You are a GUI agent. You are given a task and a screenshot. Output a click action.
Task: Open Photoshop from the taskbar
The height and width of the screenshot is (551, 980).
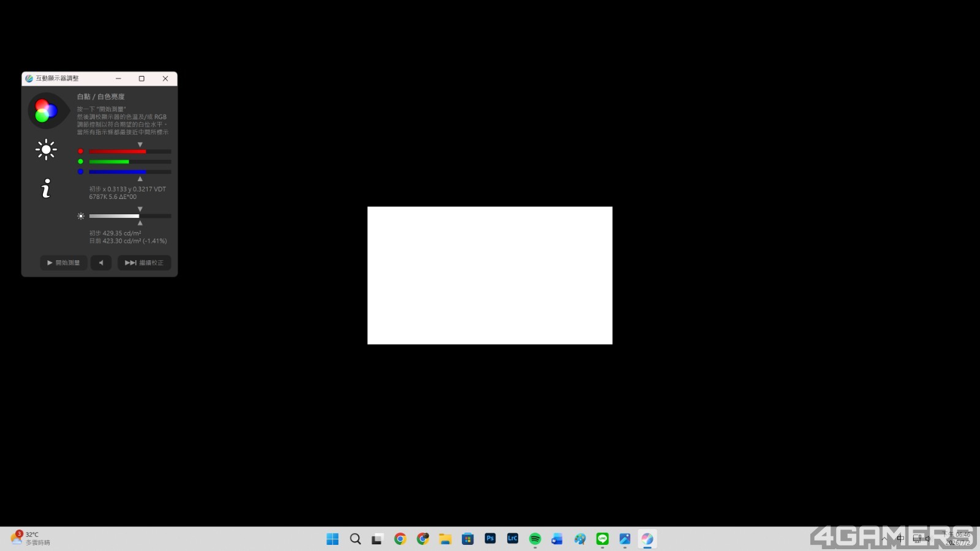(490, 539)
